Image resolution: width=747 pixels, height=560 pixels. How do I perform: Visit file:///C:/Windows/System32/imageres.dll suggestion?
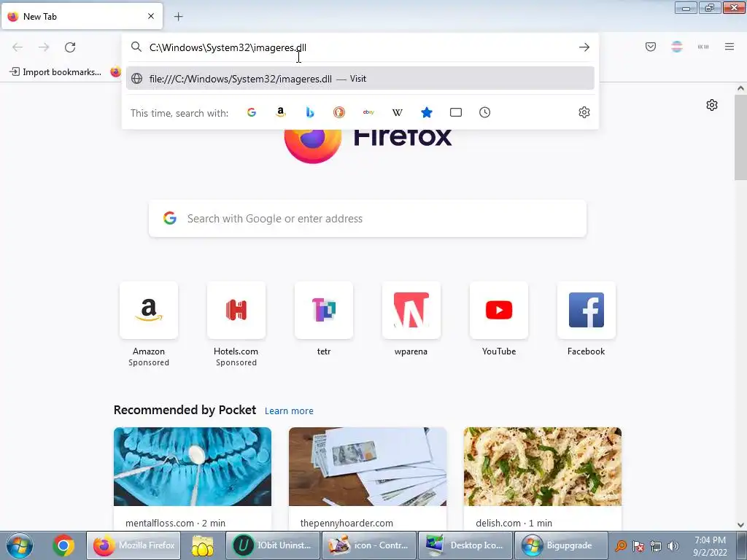[x=360, y=79]
